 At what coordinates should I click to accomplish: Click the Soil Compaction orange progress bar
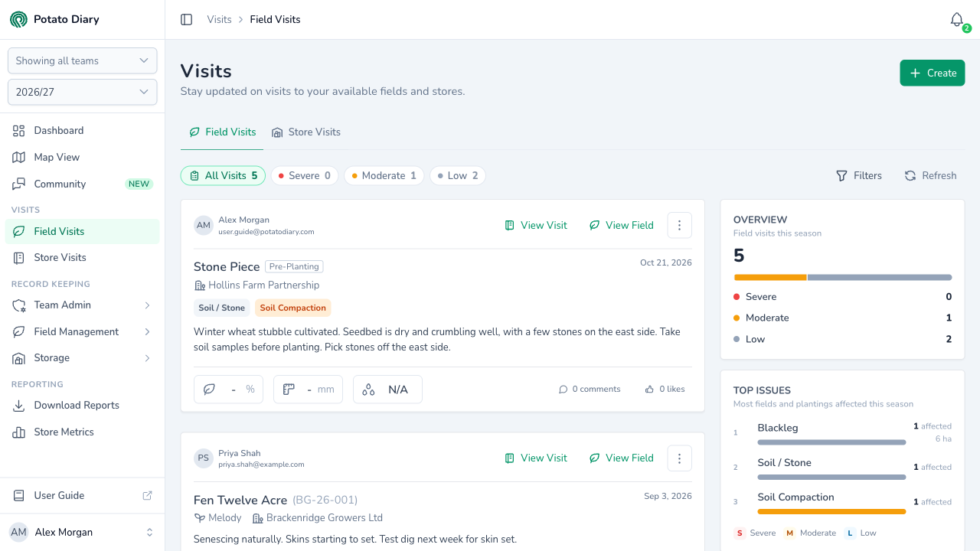tap(831, 512)
